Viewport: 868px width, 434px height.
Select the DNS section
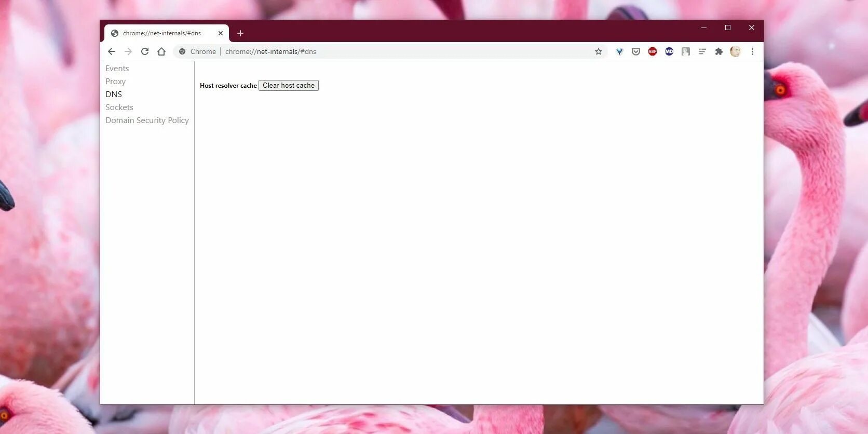(x=114, y=94)
